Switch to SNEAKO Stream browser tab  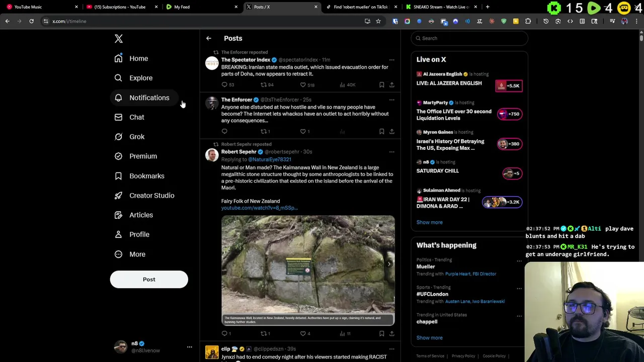click(441, 7)
